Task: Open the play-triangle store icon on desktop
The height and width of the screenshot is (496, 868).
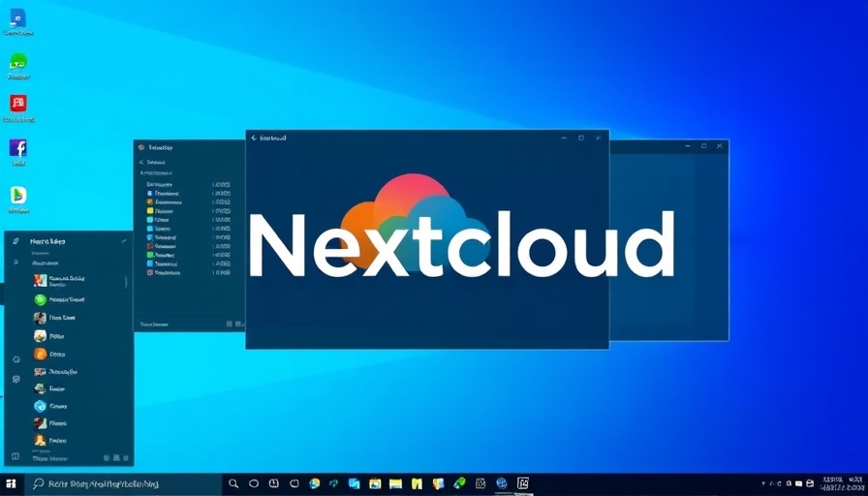Action: (x=18, y=195)
